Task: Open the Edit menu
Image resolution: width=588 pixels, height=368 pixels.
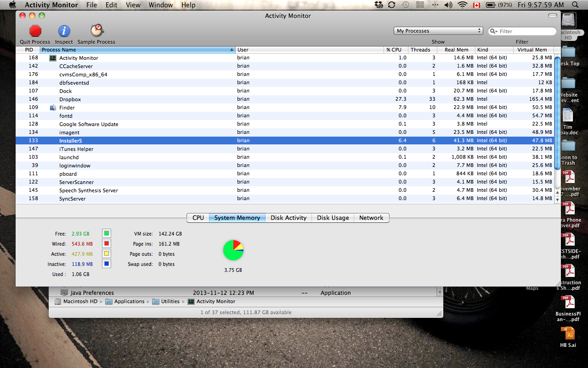Action: [x=112, y=5]
